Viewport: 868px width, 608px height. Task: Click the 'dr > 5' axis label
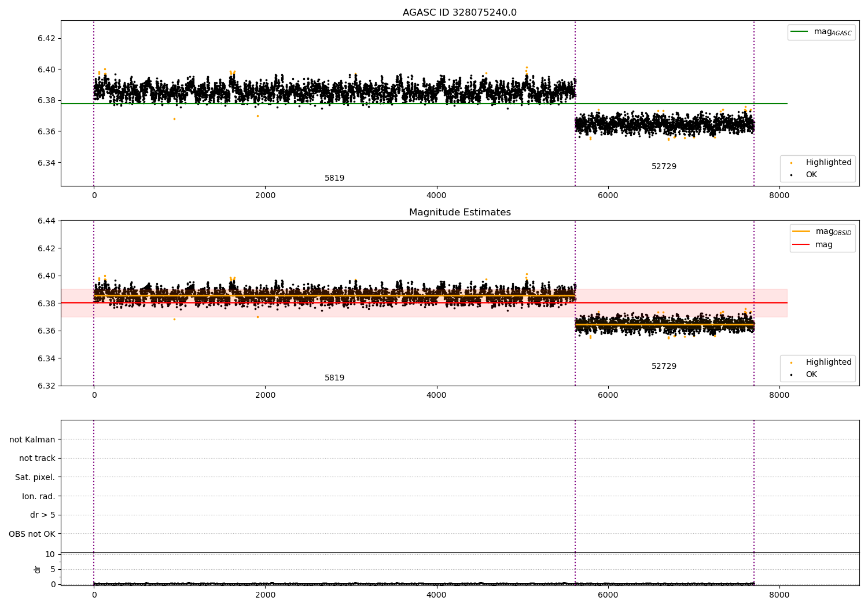click(x=43, y=515)
